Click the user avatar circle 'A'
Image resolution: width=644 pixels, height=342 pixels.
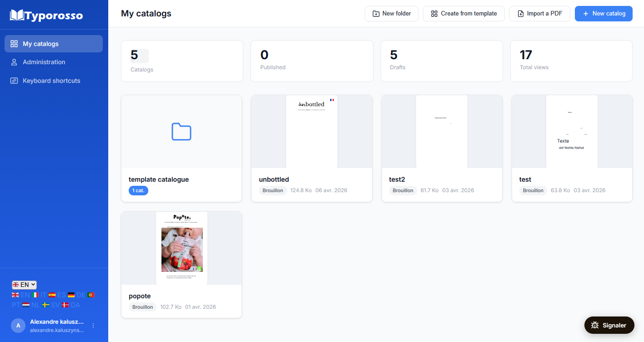point(18,325)
